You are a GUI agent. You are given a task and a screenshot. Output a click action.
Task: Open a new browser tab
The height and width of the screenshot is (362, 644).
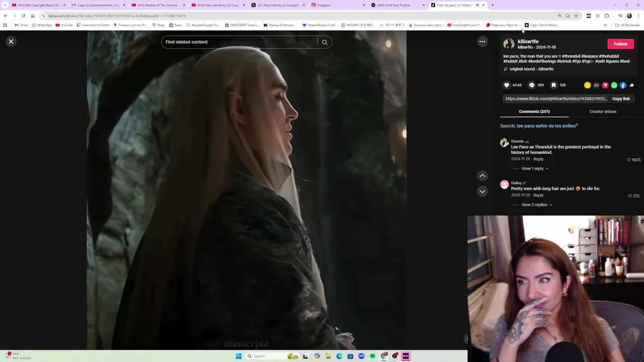click(x=492, y=5)
